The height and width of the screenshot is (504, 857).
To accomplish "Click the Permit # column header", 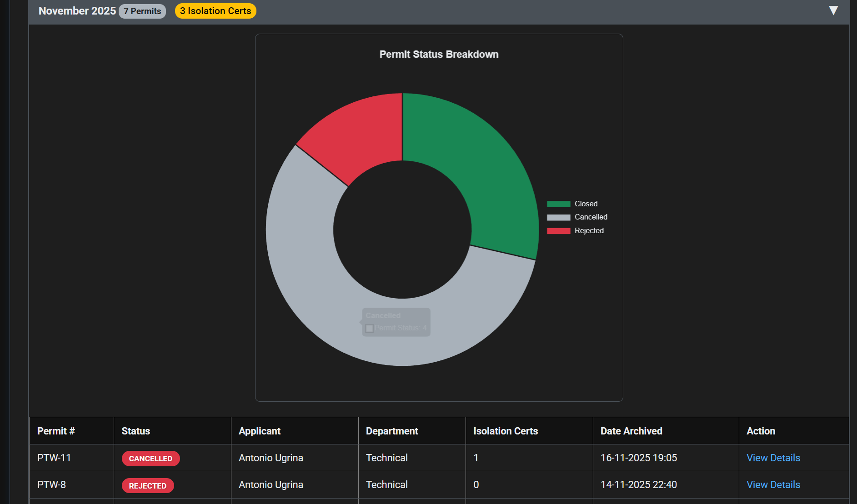I will coord(56,431).
